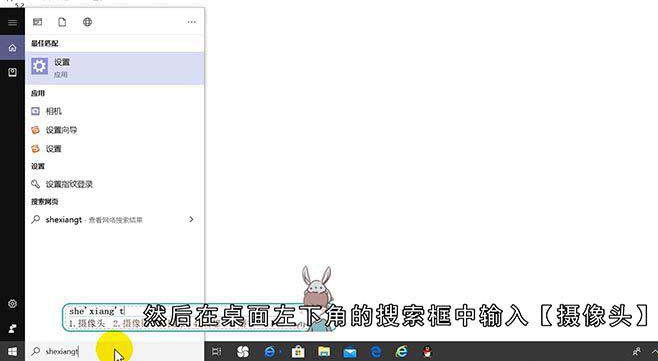Open the feedback icon in sidebar
Image resolution: width=658 pixels, height=361 pixels.
pos(12,328)
